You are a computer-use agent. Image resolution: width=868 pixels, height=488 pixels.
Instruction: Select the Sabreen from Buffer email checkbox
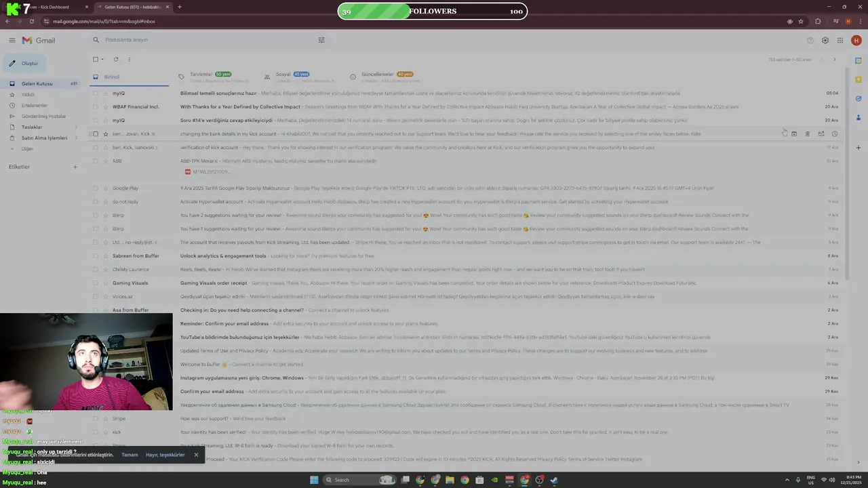point(96,256)
